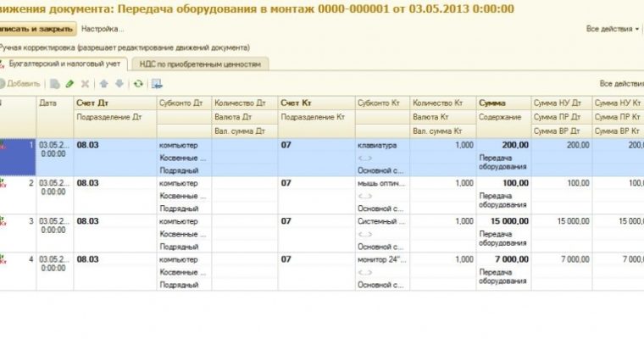The width and height of the screenshot is (644, 339).
Task: Toggle the Ручная корректировка checkbox
Action: [1, 49]
